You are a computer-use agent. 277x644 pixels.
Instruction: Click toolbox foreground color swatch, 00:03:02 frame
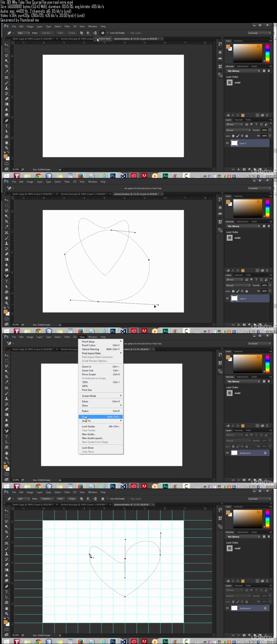pyautogui.click(x=5, y=156)
